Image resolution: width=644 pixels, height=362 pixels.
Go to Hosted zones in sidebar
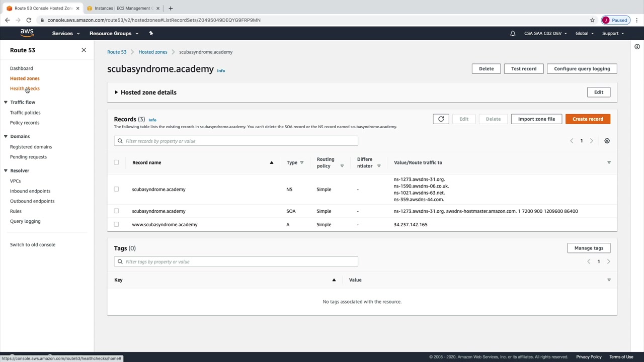[25, 78]
